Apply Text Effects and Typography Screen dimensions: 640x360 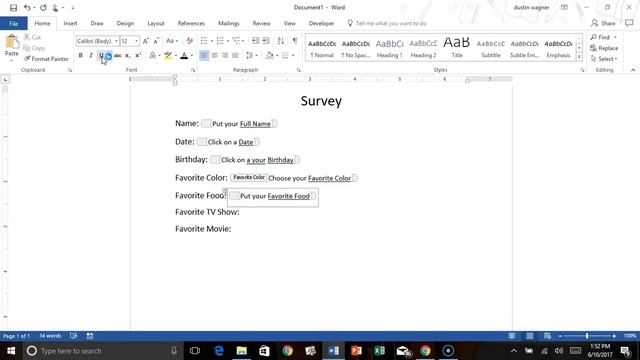pos(154,56)
